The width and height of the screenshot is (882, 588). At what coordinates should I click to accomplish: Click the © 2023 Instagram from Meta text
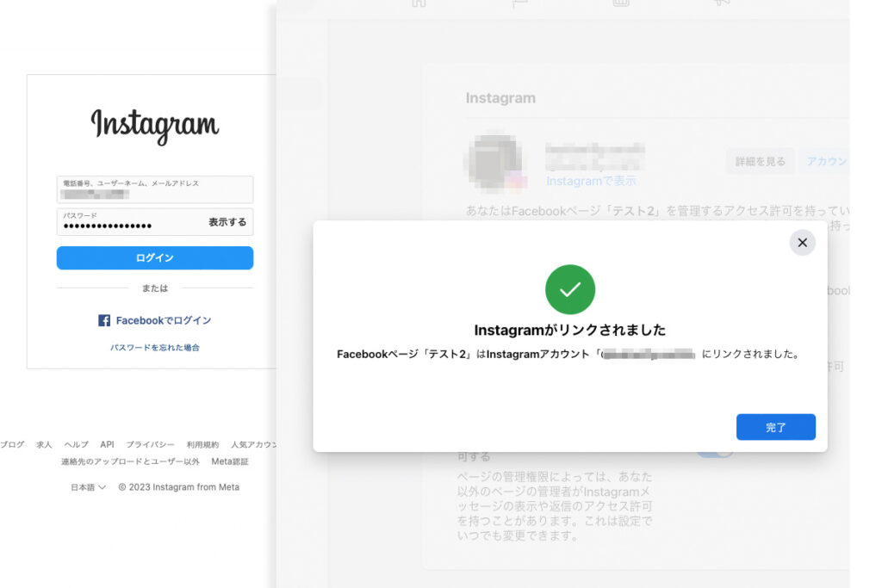(x=179, y=487)
